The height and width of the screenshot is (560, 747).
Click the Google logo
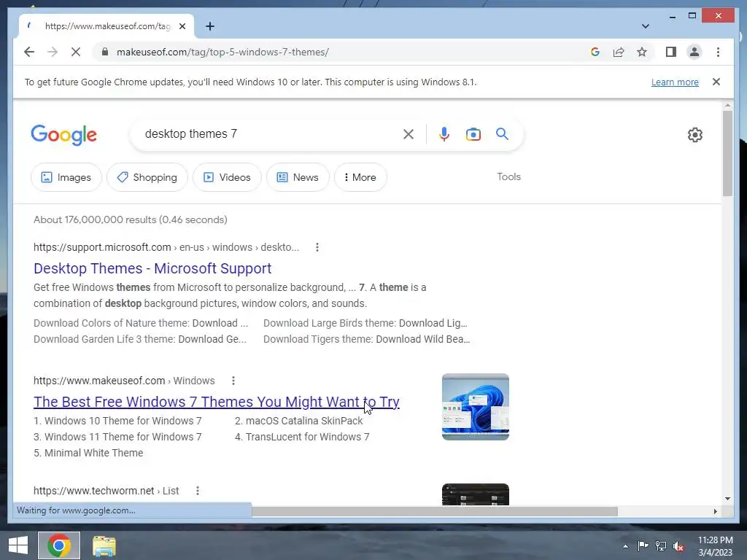[x=64, y=135]
